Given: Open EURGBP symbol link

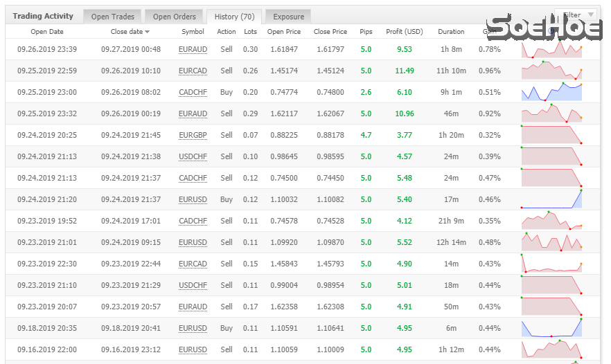Looking at the screenshot, I should coord(193,136).
